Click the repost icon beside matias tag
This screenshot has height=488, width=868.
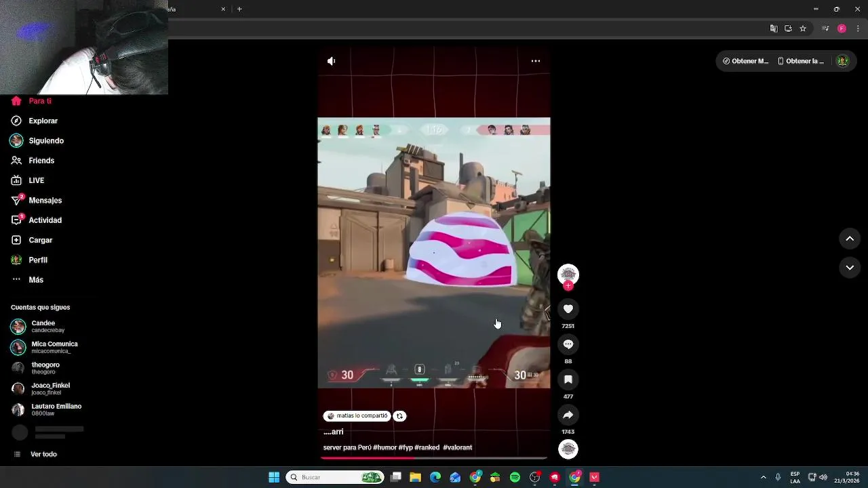399,416
